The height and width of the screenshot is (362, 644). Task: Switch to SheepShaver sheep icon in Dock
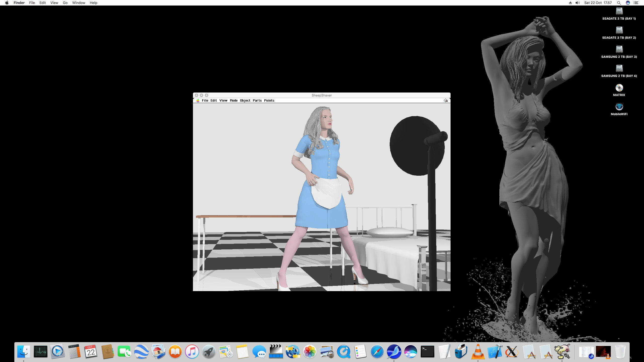562,351
